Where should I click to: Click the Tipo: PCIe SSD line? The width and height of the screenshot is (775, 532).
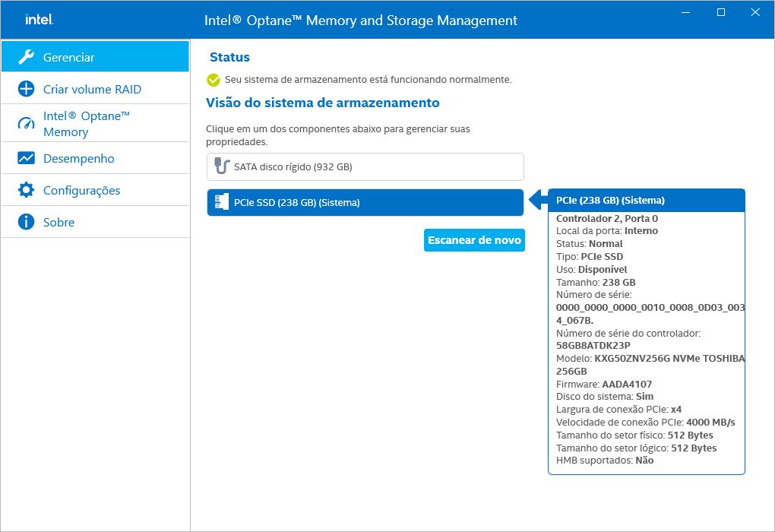pos(590,257)
